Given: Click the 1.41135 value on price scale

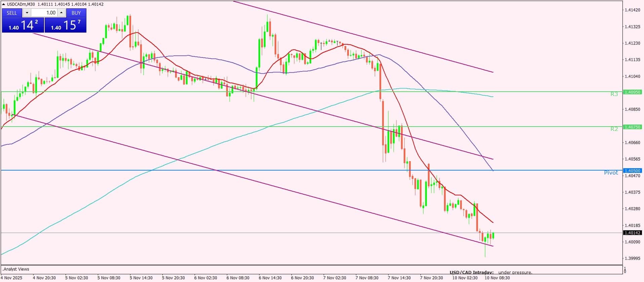Looking at the screenshot, I should point(632,60).
